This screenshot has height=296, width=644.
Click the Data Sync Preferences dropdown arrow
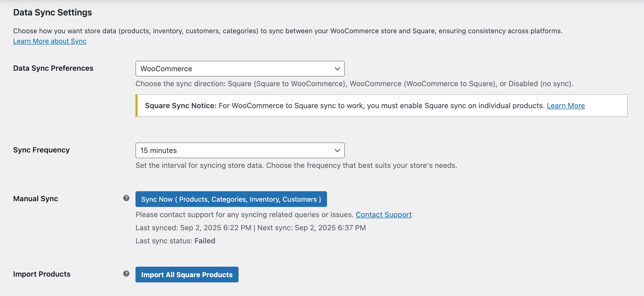(x=337, y=69)
